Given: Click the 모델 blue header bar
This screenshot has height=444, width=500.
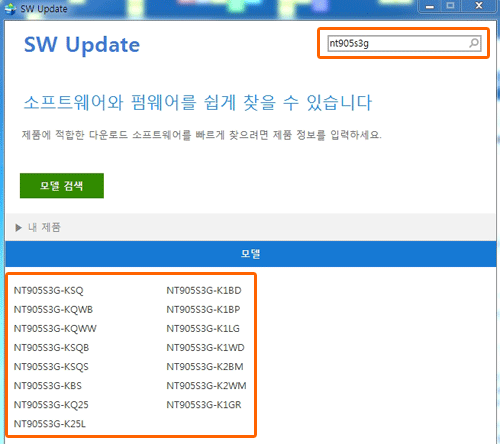Looking at the screenshot, I should [251, 254].
